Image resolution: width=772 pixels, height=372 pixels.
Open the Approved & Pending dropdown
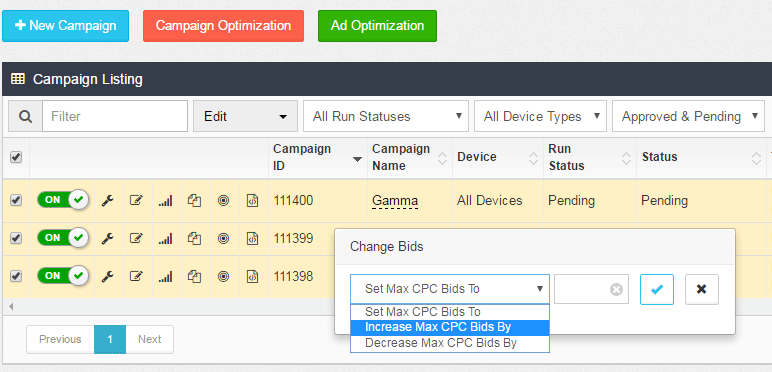(x=688, y=116)
